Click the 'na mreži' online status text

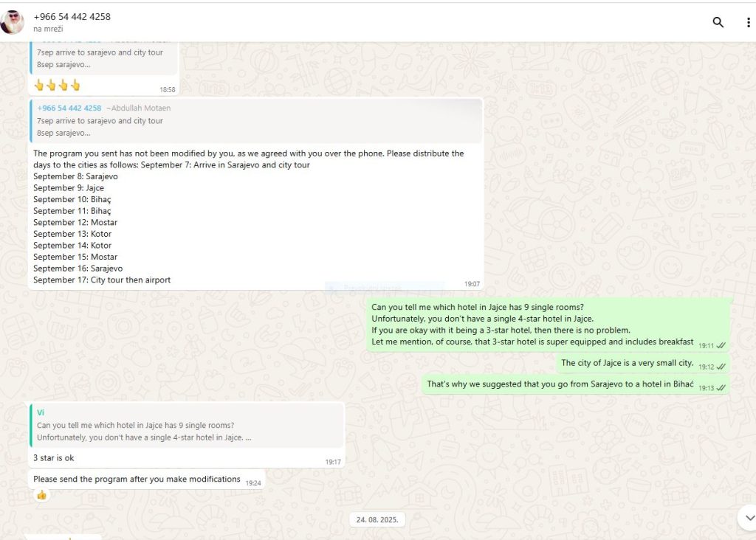coord(48,29)
